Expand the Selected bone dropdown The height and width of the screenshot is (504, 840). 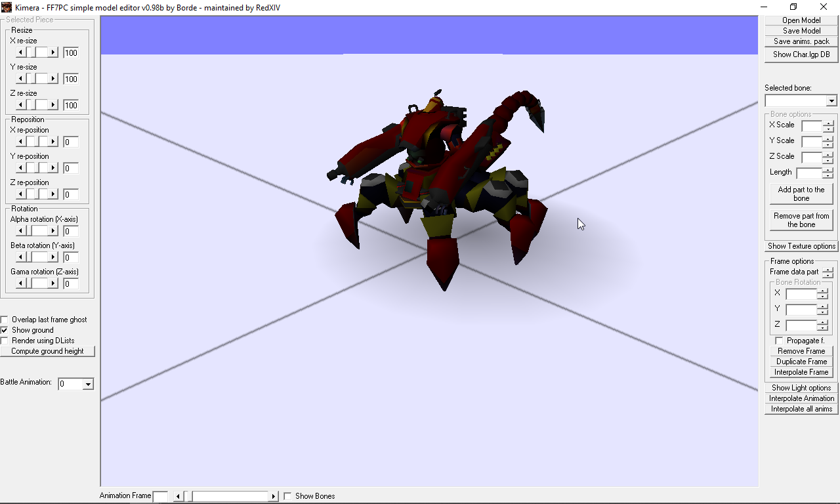coord(831,101)
